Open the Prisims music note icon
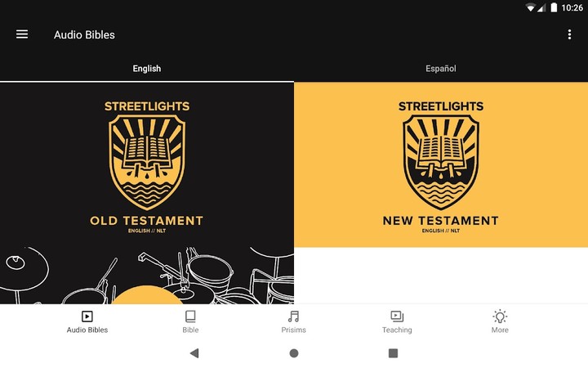The width and height of the screenshot is (588, 368). (x=294, y=316)
